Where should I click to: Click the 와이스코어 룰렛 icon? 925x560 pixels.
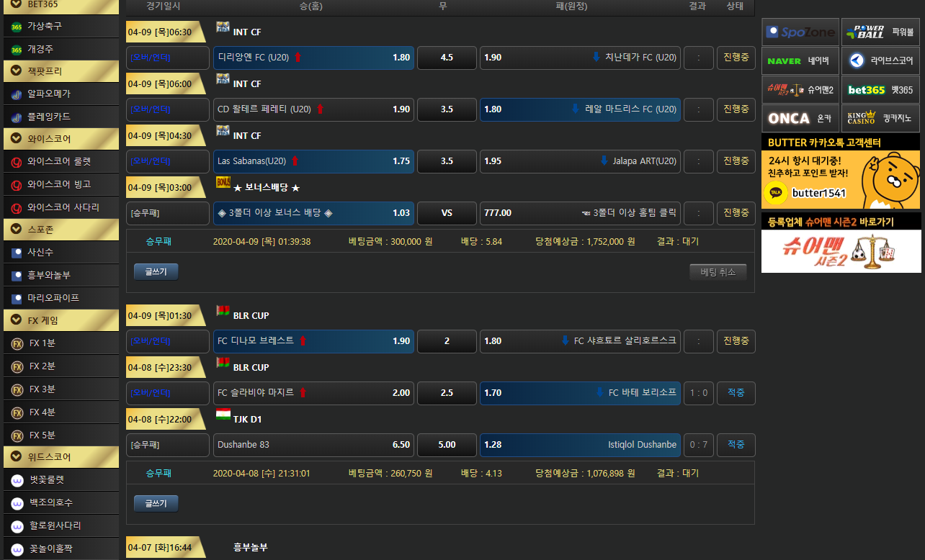(17, 162)
